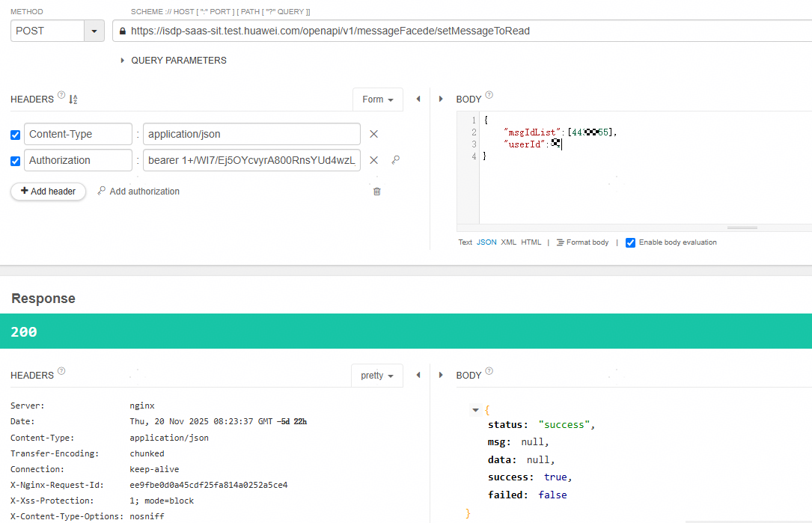Collapse request headers pane with left arrow
The width and height of the screenshot is (812, 523).
pos(418,99)
